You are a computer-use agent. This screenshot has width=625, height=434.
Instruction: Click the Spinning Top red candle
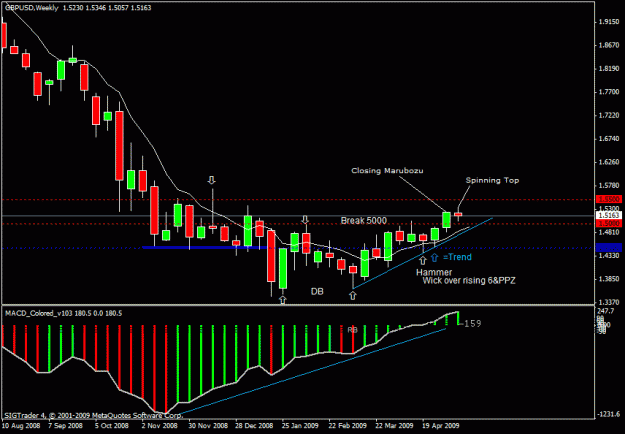(458, 214)
